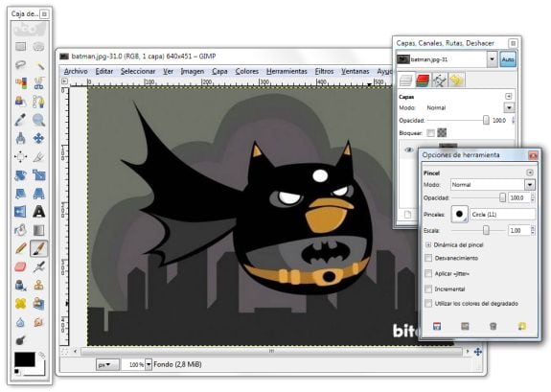Select the Dodge/Burn tool
Screen dimensions: 551x392
[x=21, y=340]
